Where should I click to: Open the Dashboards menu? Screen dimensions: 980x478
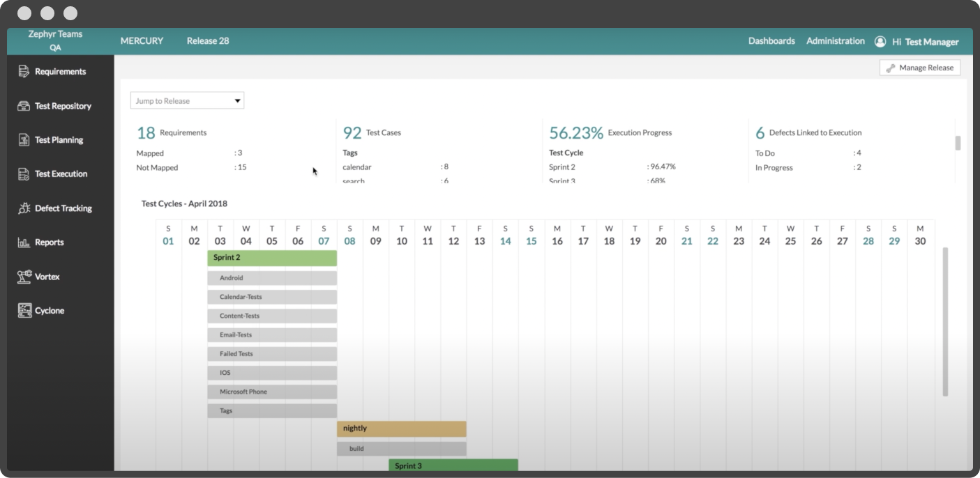pyautogui.click(x=771, y=41)
